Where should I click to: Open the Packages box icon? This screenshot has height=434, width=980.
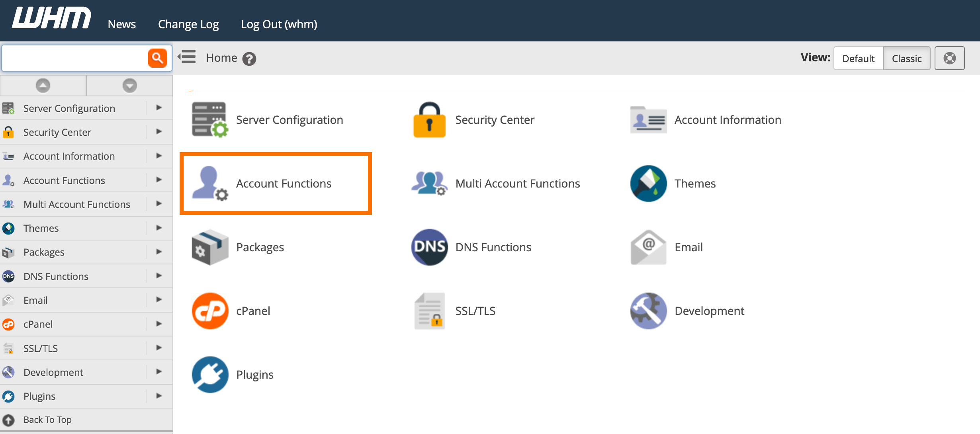point(210,247)
